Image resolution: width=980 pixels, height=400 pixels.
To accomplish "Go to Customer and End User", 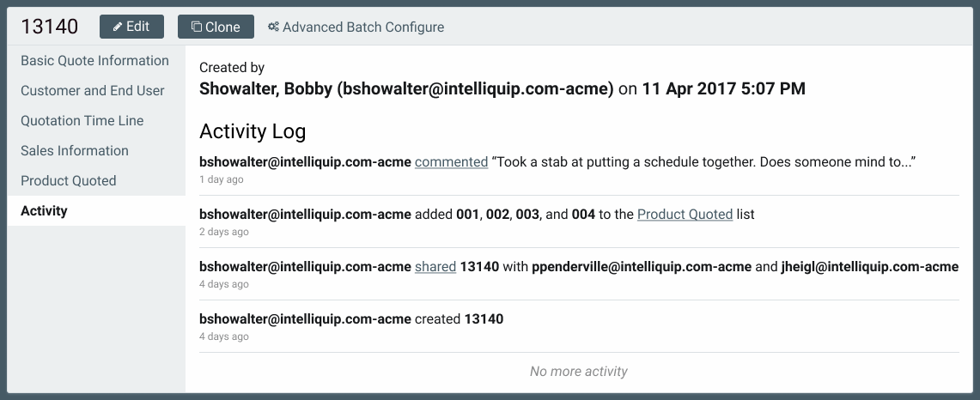I will click(x=93, y=91).
